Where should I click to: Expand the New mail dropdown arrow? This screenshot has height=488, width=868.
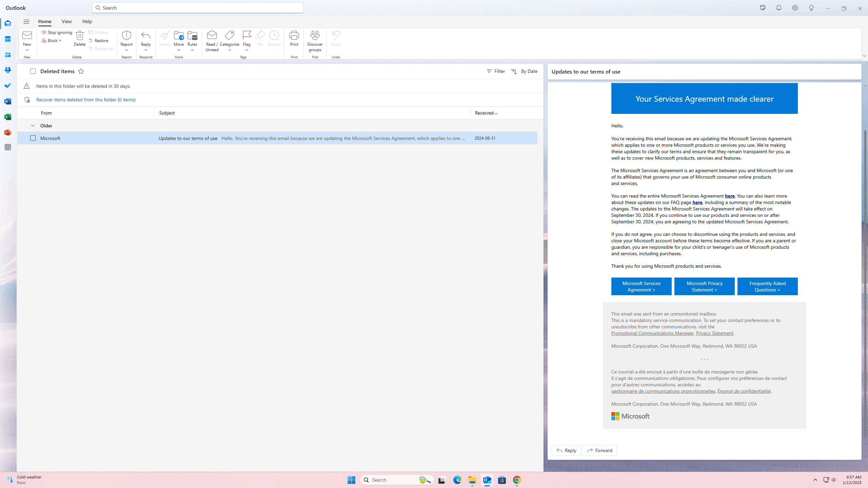(27, 50)
